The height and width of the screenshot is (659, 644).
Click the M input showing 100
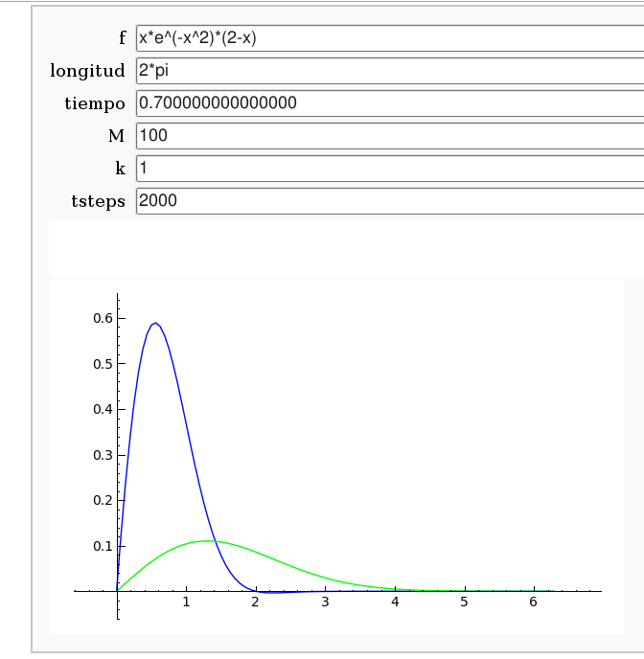pyautogui.click(x=388, y=135)
